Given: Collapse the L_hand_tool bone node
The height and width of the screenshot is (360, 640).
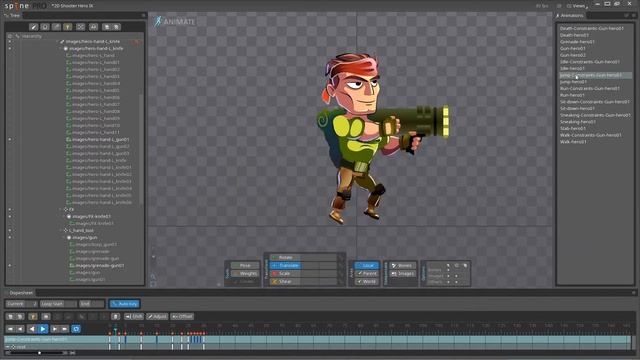Looking at the screenshot, I should [61, 231].
